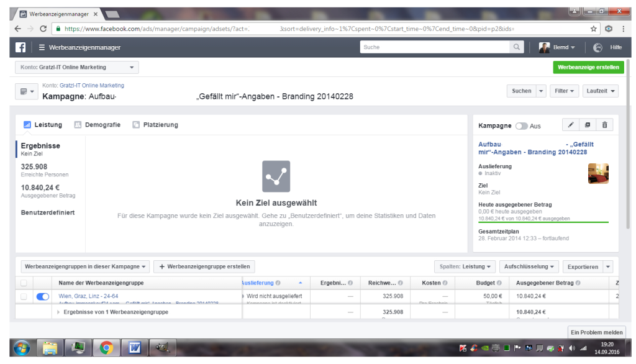Open the Konto Gratzl-IT Online Marketing dropdown
Screen dimensions: 636x364
pyautogui.click(x=76, y=67)
